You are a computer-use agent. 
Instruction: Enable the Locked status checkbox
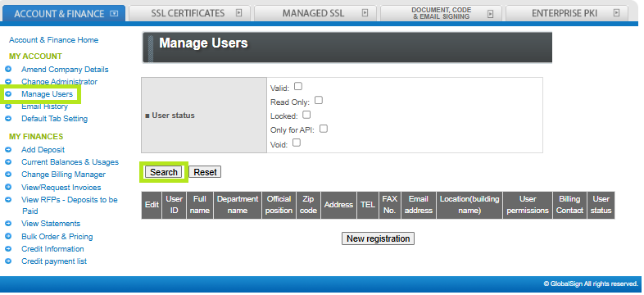306,115
